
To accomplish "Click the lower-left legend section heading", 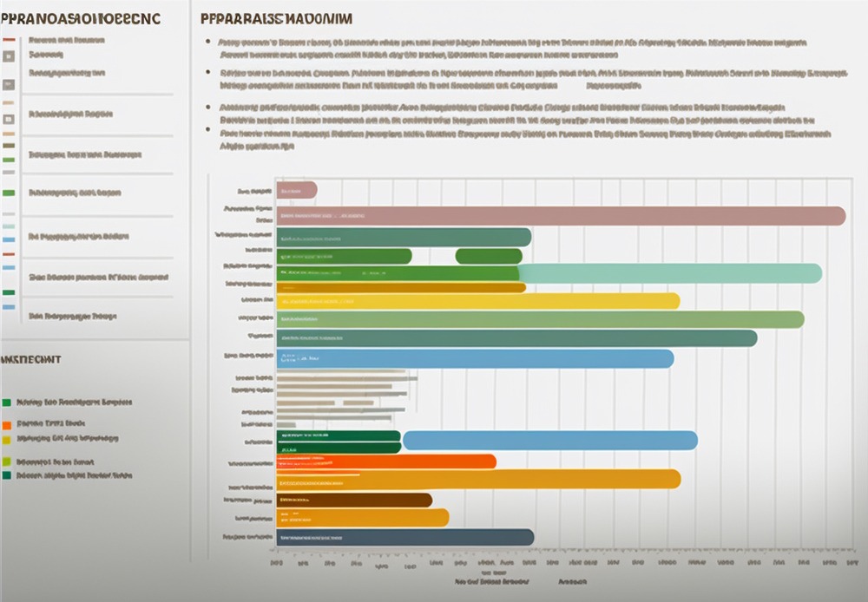I will [30, 358].
